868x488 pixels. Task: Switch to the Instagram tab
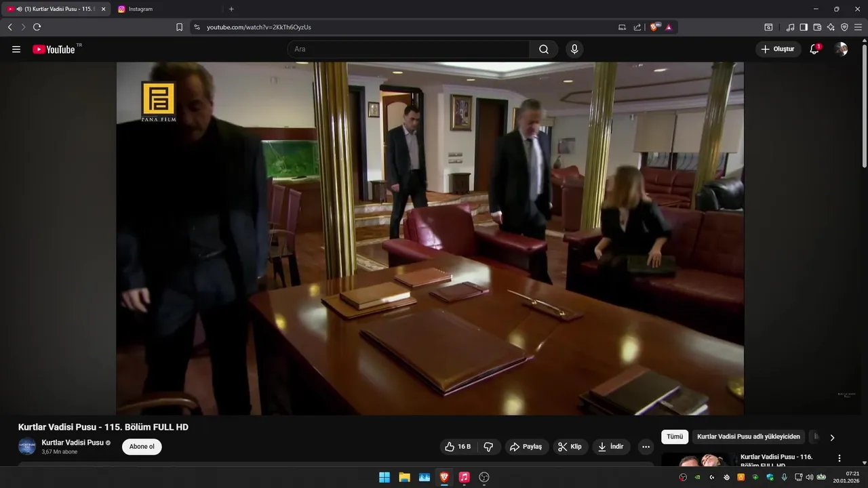167,9
